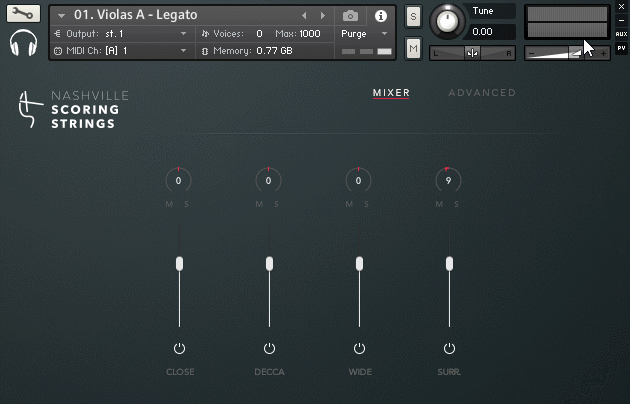Click the CLOSE mic label

(180, 372)
